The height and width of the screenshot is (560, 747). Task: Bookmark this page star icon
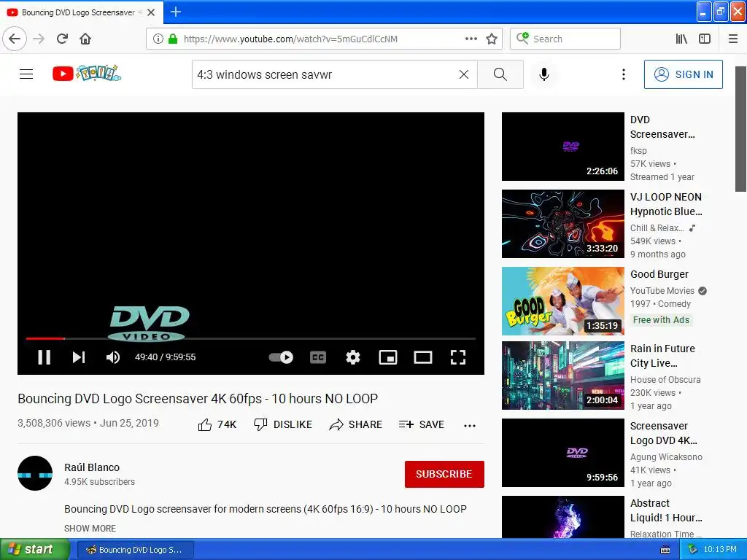(x=492, y=39)
